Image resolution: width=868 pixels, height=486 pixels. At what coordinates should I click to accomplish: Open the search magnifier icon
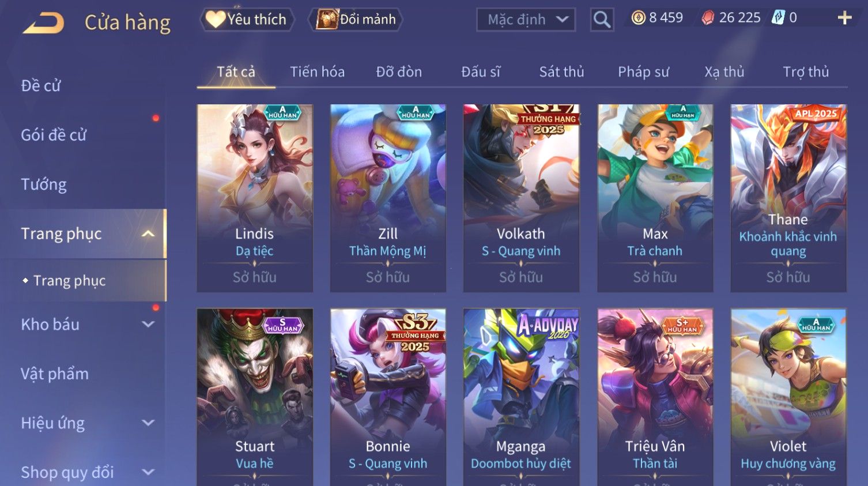coord(602,20)
